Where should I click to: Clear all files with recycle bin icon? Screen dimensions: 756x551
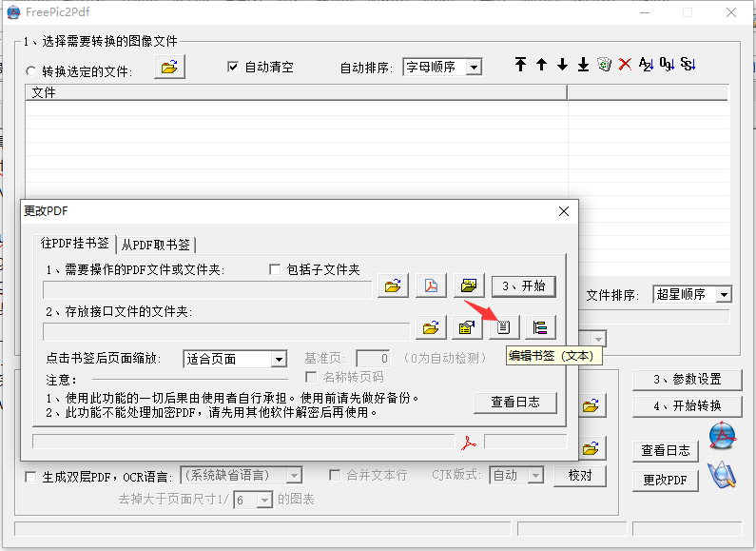click(x=604, y=64)
